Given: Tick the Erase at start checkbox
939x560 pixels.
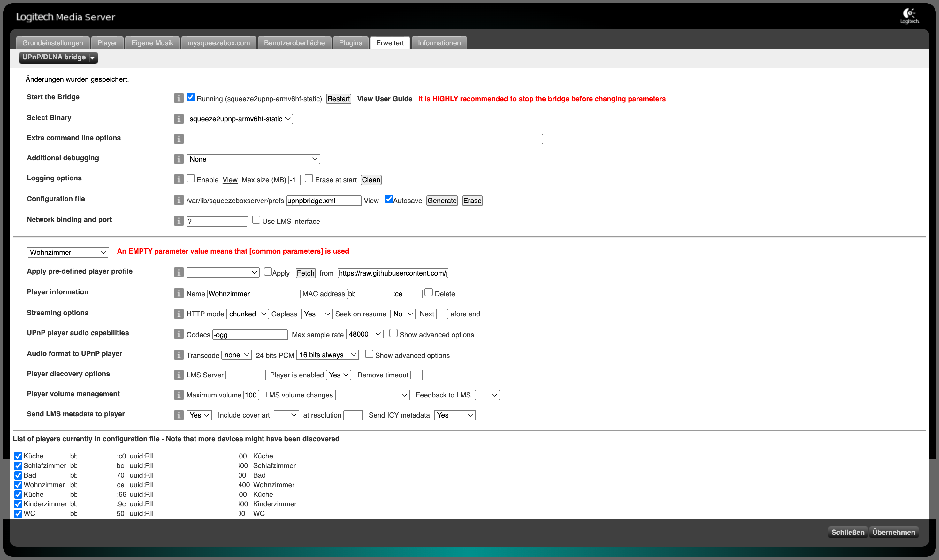Looking at the screenshot, I should pos(309,178).
